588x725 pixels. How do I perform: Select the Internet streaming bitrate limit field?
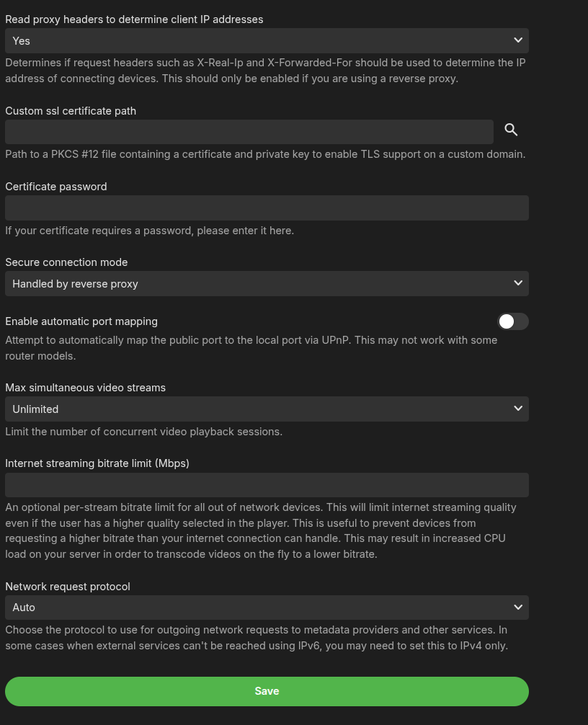click(x=267, y=485)
